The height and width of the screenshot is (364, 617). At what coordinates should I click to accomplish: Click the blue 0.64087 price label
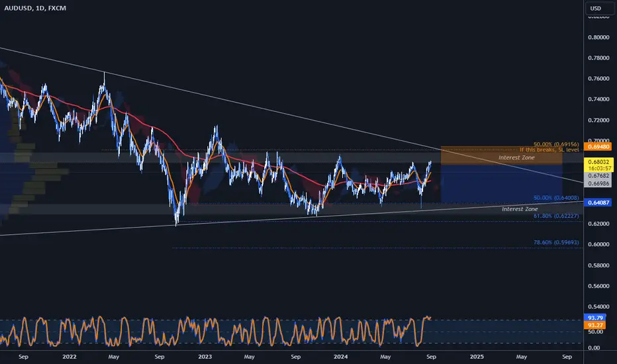[597, 203]
